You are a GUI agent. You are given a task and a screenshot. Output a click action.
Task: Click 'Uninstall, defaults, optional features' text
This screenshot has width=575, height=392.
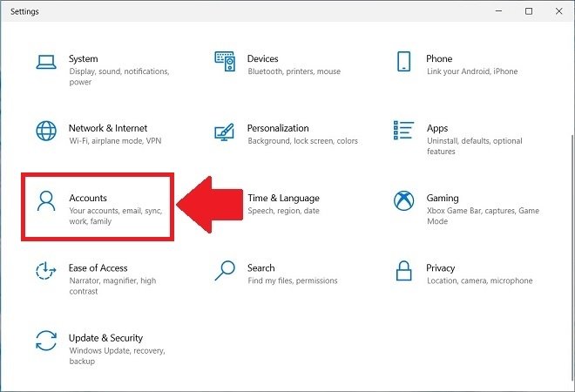(x=475, y=146)
